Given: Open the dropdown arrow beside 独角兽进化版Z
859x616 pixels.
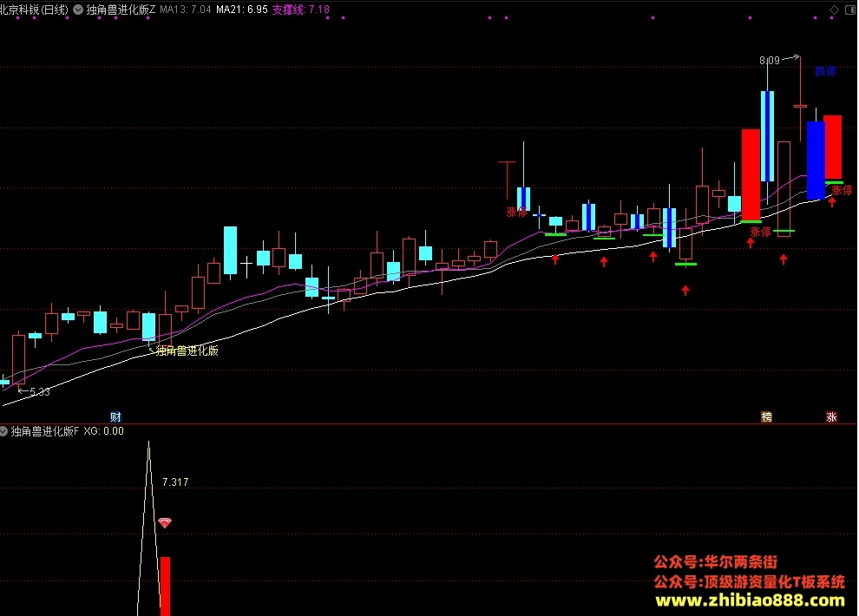Looking at the screenshot, I should pyautogui.click(x=78, y=10).
